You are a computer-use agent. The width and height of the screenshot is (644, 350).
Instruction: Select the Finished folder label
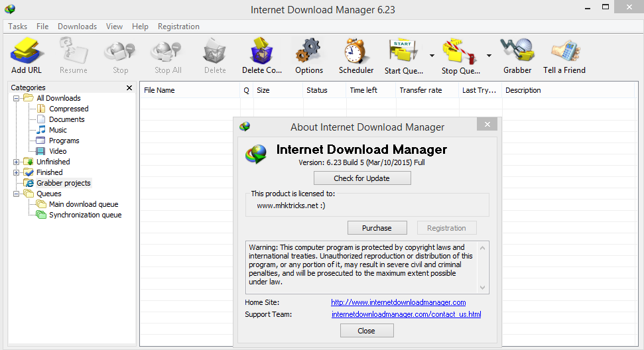[x=49, y=172]
